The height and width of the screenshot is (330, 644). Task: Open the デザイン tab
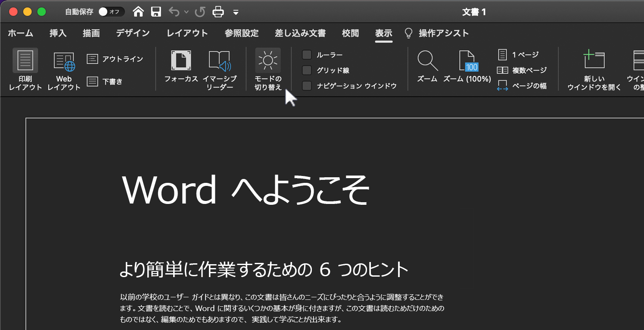pyautogui.click(x=133, y=33)
